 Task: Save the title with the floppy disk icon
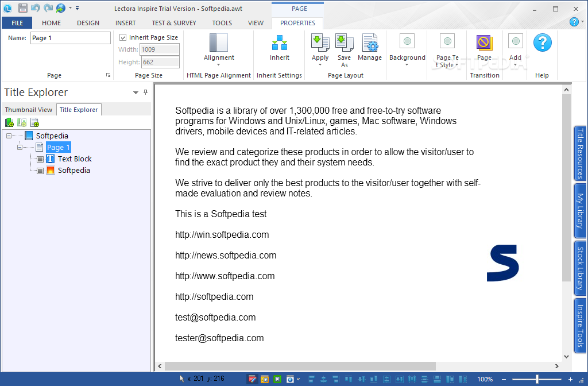pos(22,8)
